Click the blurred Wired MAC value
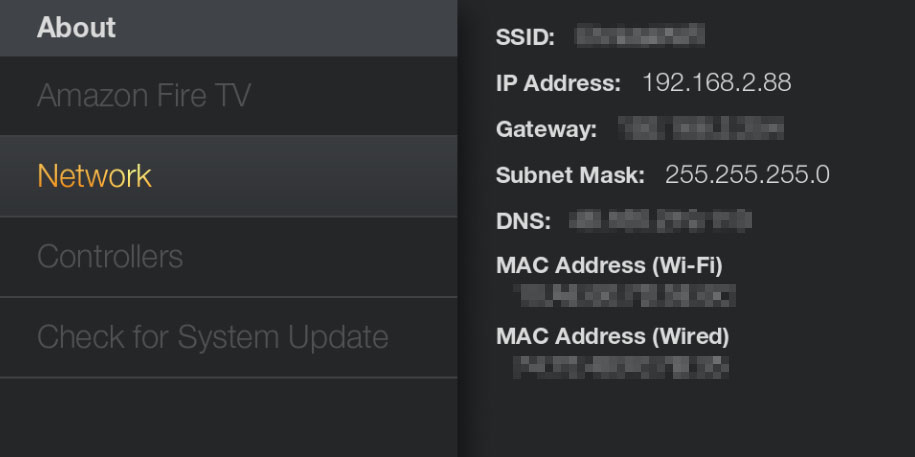915x457 pixels. [621, 367]
